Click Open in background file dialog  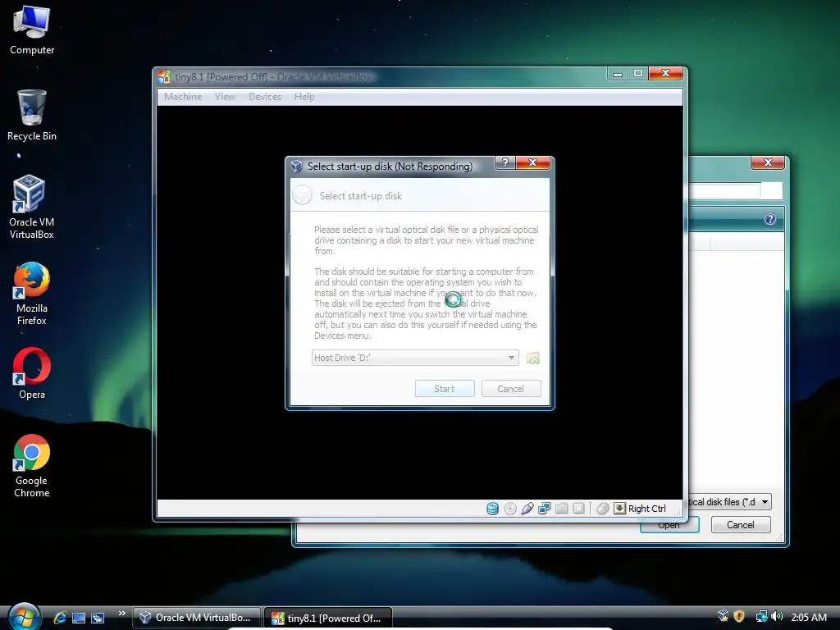[669, 526]
